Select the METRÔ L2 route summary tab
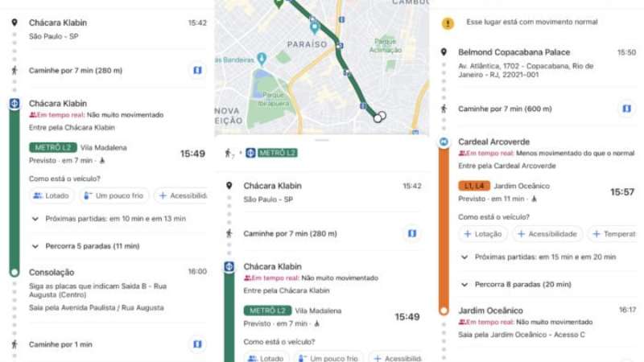This screenshot has width=644, height=362. coord(271,153)
